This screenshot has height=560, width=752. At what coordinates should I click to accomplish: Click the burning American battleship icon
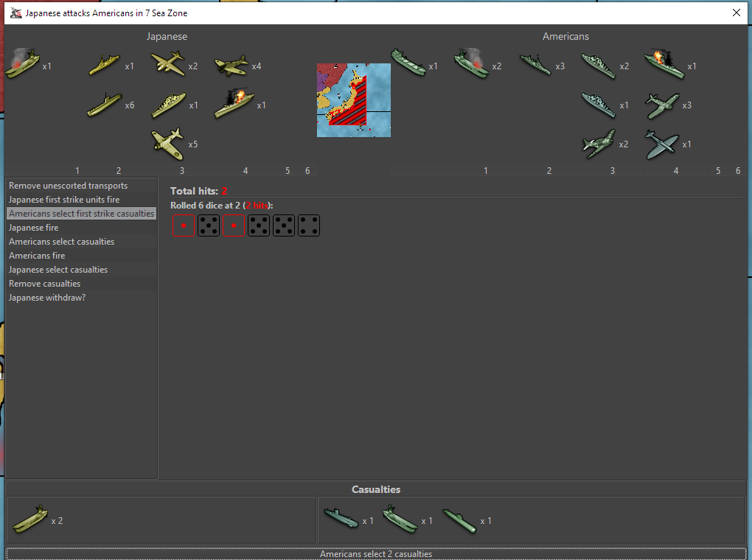pyautogui.click(x=664, y=64)
